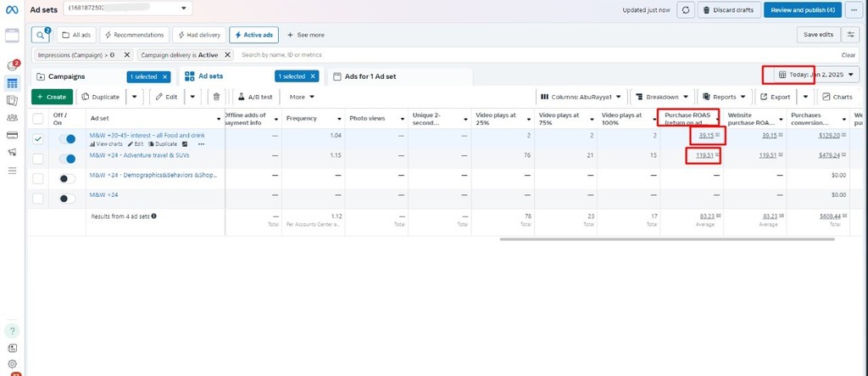Click See more filter options
The width and height of the screenshot is (868, 376).
point(305,35)
